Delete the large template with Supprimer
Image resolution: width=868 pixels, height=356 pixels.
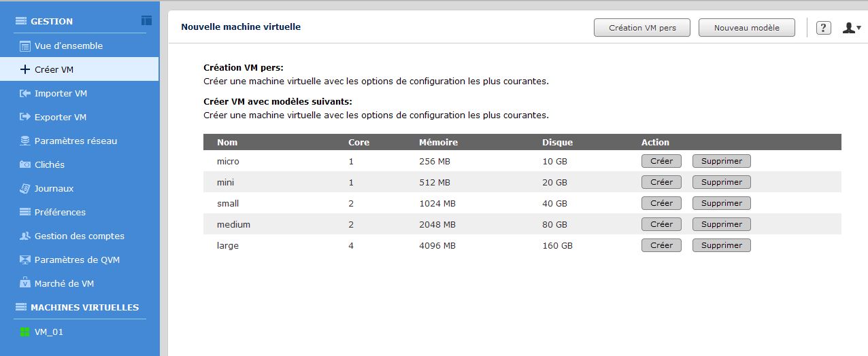(x=721, y=246)
